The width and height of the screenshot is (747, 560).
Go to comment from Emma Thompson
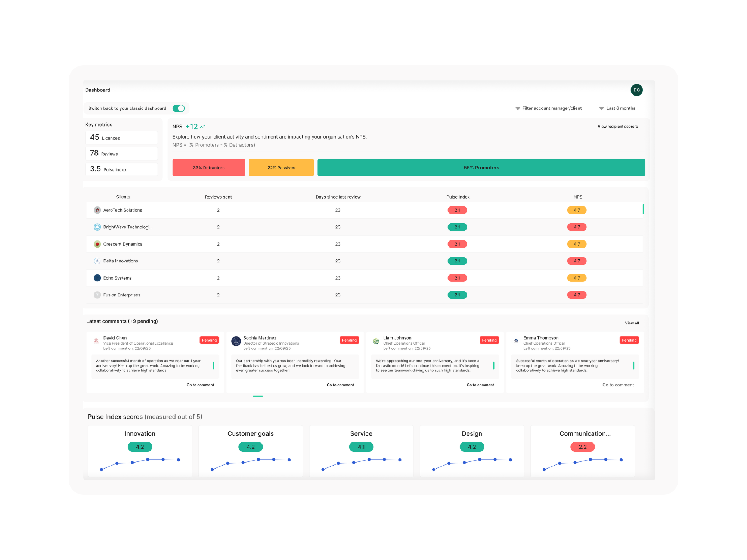point(618,385)
